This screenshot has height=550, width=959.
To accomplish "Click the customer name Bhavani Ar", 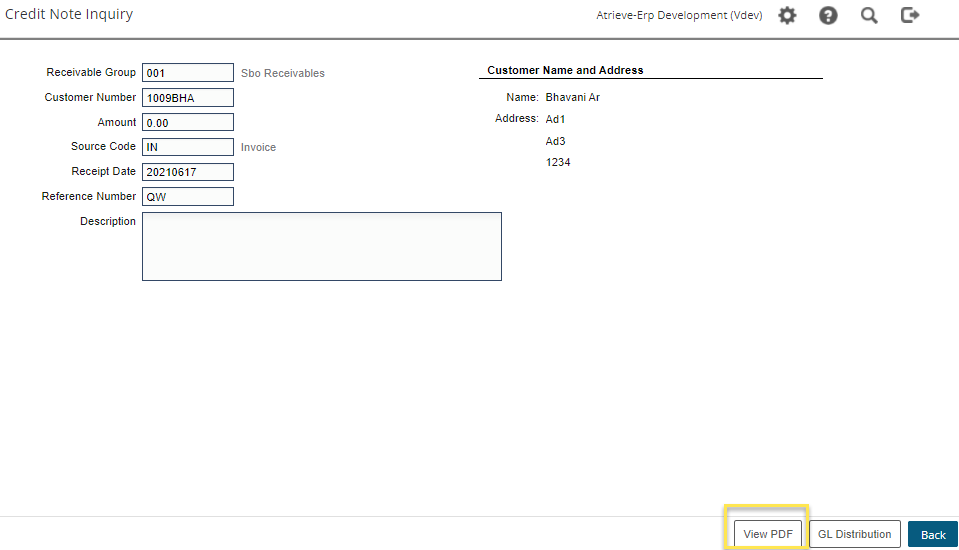I will click(572, 98).
